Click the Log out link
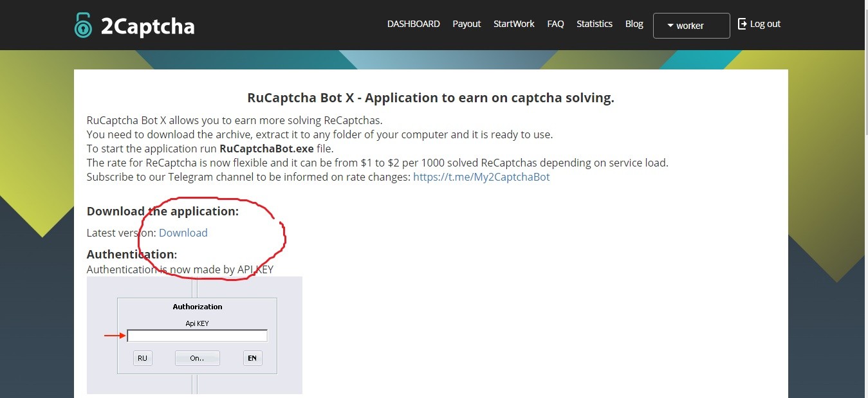The height and width of the screenshot is (398, 868). click(x=765, y=24)
